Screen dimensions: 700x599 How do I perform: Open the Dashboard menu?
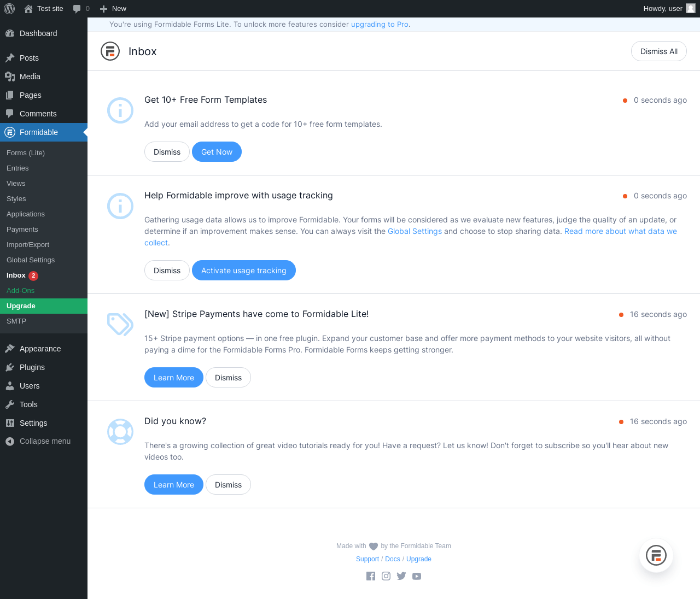[44, 33]
